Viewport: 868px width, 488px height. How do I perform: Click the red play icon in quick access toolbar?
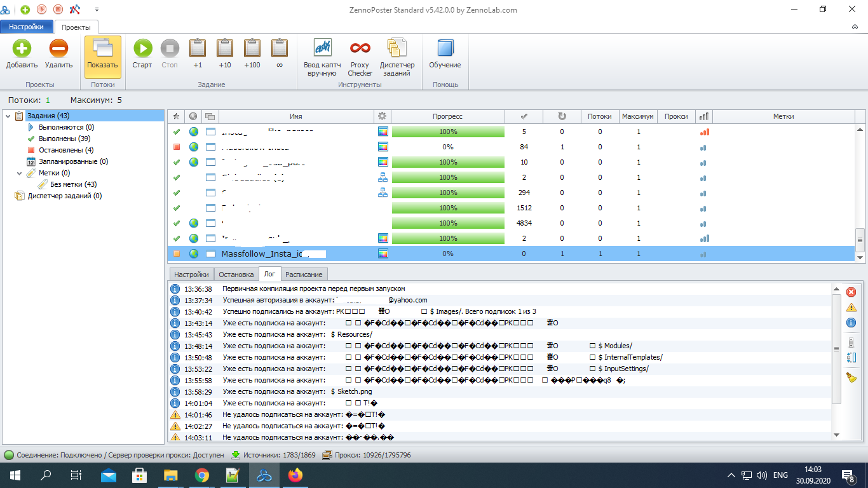[x=42, y=10]
